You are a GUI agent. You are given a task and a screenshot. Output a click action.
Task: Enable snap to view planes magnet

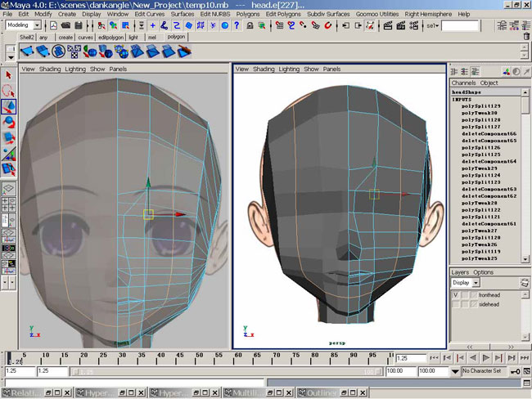pyautogui.click(x=315, y=25)
